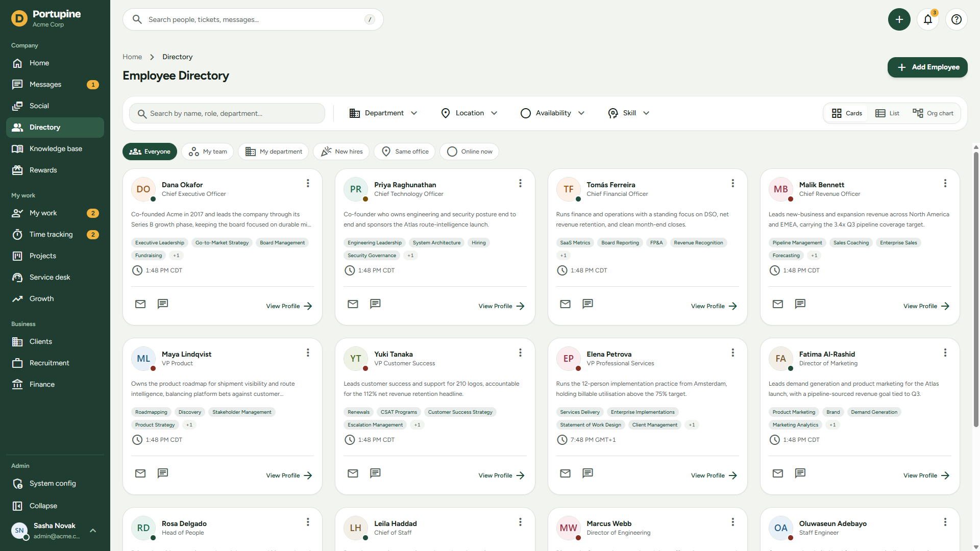Toggle the Same office filter
Viewport: 980px width, 551px height.
pyautogui.click(x=405, y=152)
